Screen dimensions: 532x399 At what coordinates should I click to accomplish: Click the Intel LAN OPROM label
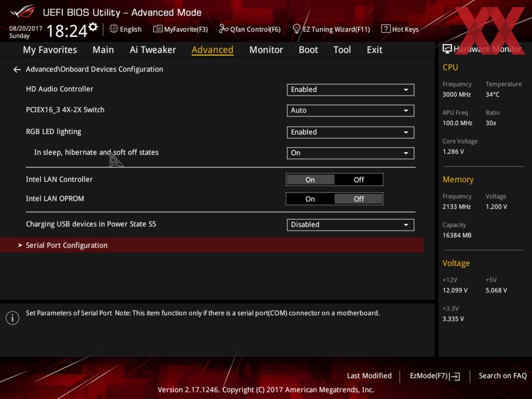click(x=55, y=198)
